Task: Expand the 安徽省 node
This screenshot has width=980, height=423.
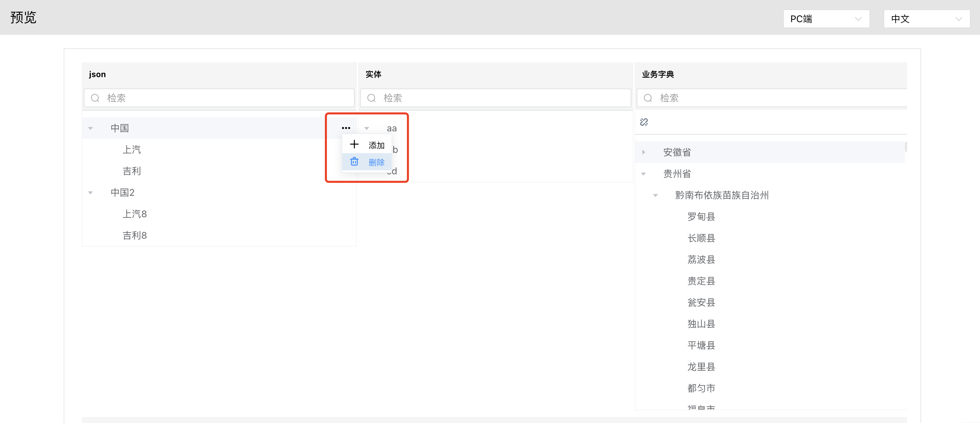Action: 643,152
